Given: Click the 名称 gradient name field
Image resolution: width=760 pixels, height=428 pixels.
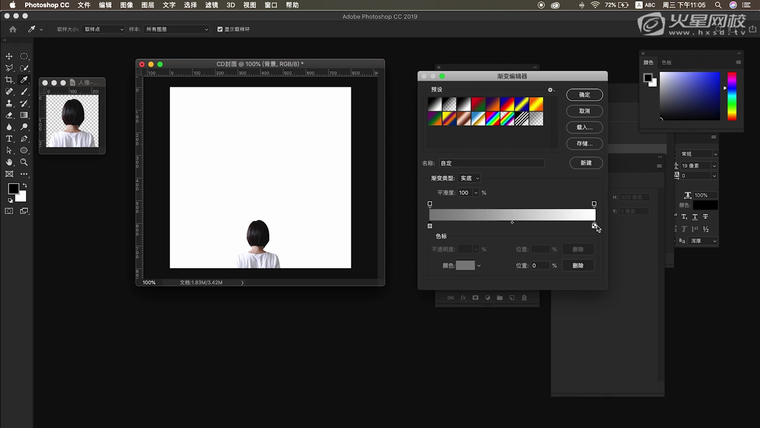Looking at the screenshot, I should (x=492, y=163).
